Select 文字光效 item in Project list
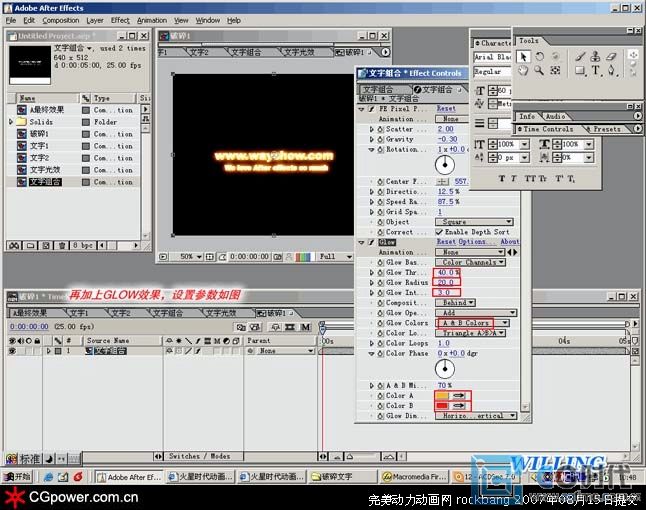The height and width of the screenshot is (510, 646). coord(45,170)
